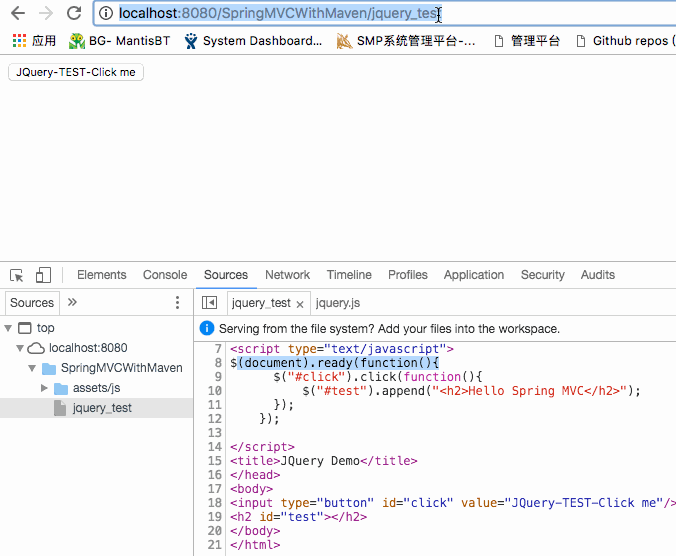Select the top frame item in the tree
Viewport: 676px width, 556px height.
point(45,328)
